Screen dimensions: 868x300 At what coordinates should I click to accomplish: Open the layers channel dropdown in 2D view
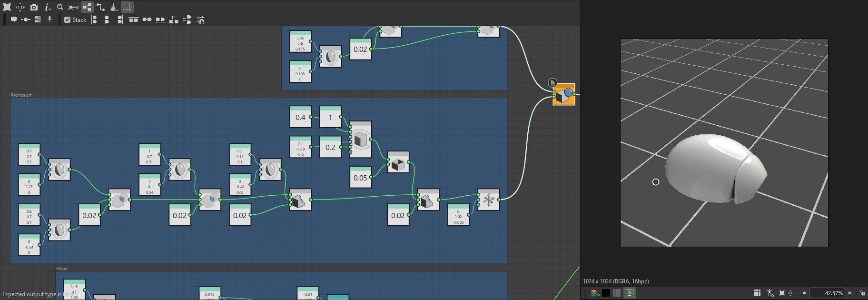[594, 293]
